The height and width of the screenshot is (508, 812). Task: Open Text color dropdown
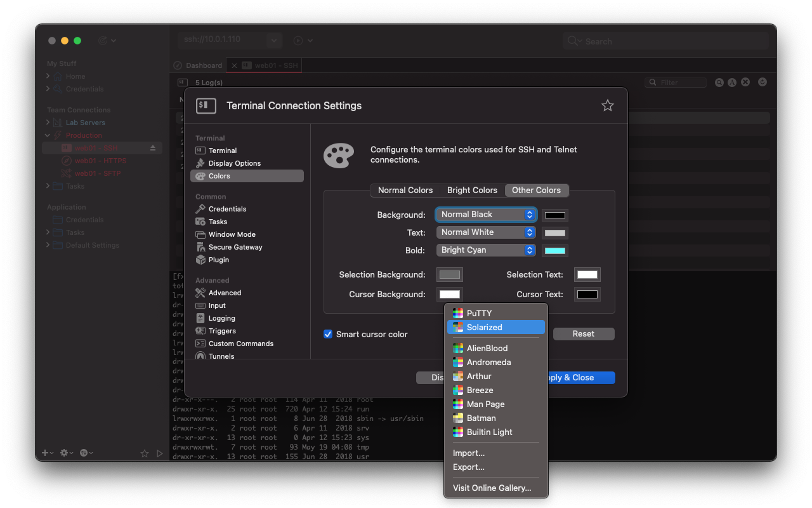(x=486, y=232)
